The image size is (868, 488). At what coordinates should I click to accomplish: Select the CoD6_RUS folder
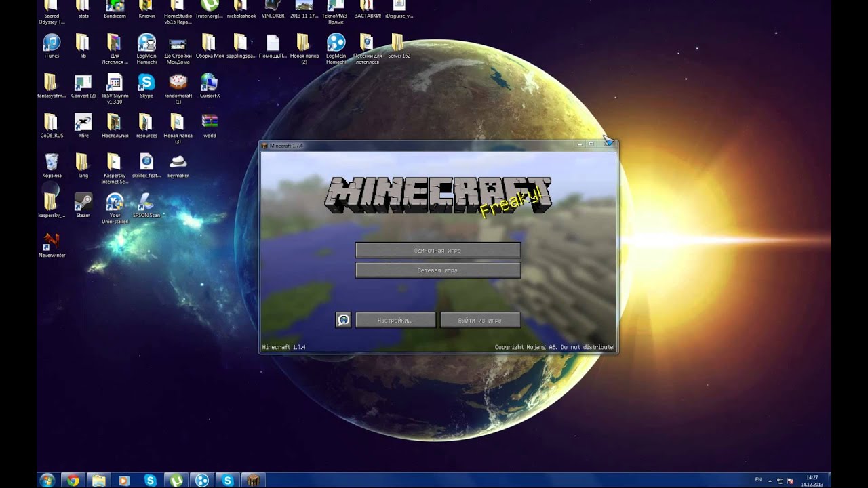(52, 126)
